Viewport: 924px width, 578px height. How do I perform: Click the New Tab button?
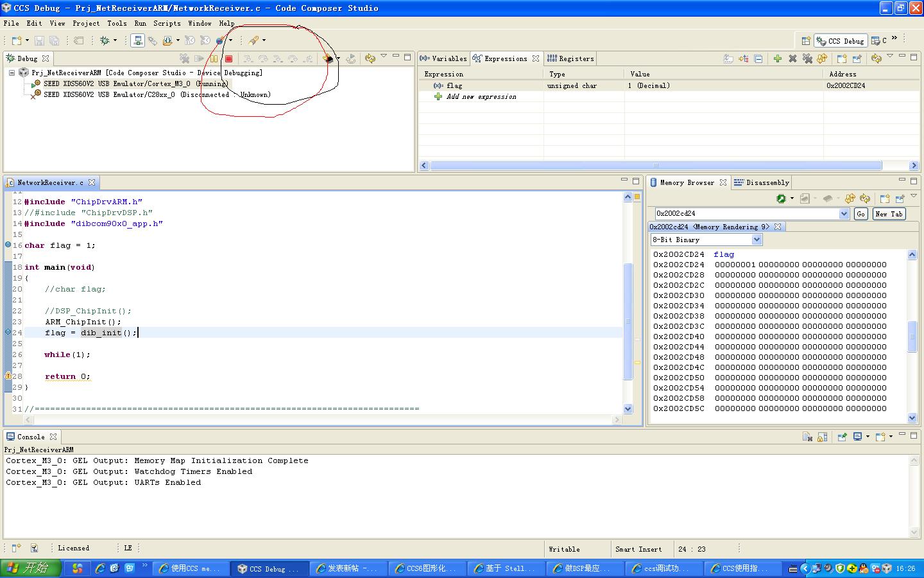coord(889,214)
